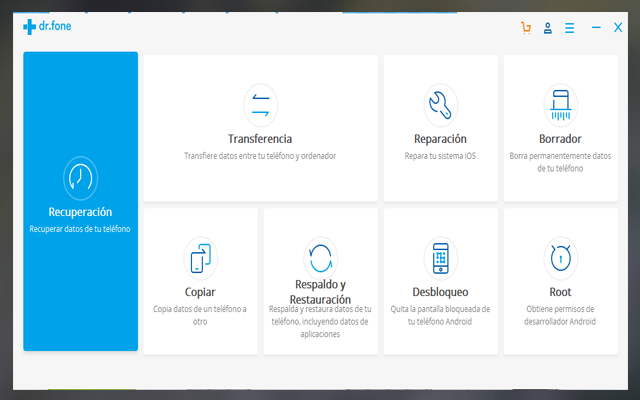The image size is (640, 400).
Task: Minimize the dr.fone window
Action: 596,28
